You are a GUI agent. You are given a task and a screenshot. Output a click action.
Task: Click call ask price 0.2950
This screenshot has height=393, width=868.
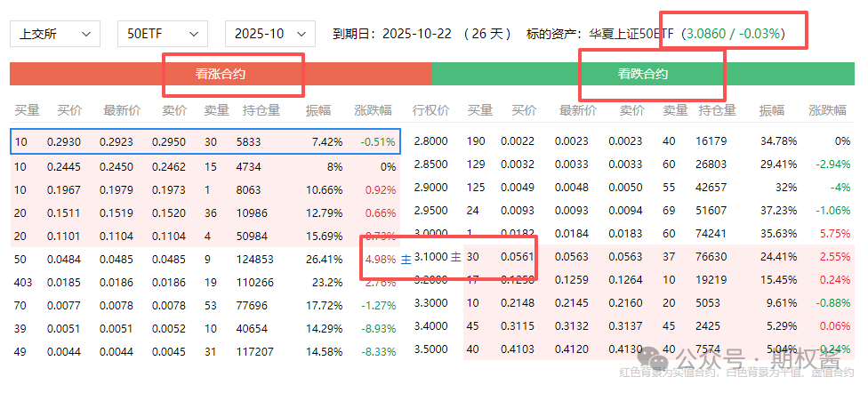point(169,143)
